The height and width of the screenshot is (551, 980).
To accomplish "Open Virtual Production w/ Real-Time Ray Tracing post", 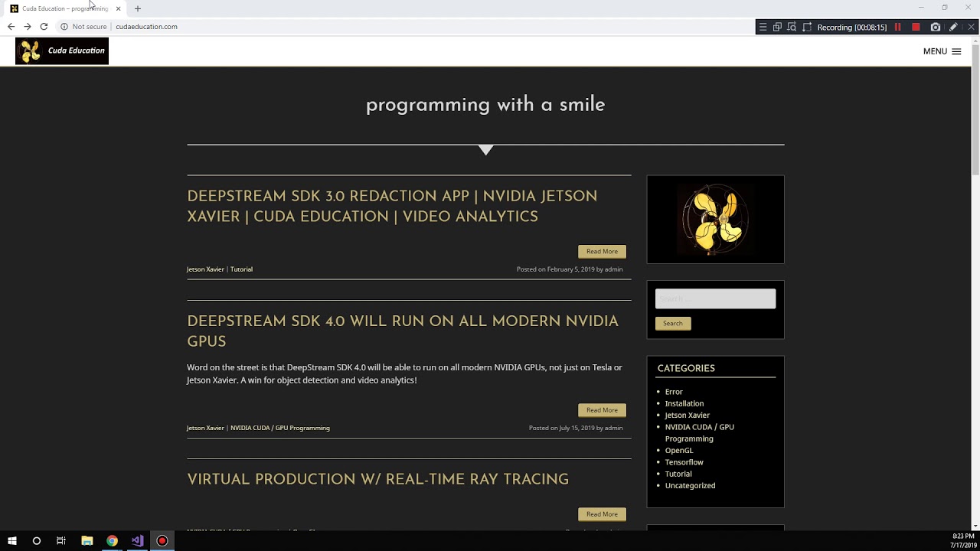I will pyautogui.click(x=377, y=479).
